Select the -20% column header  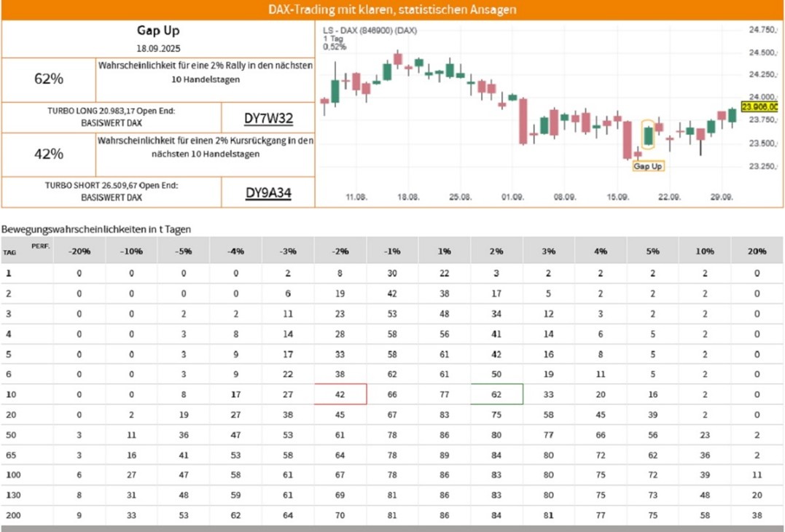coord(79,251)
